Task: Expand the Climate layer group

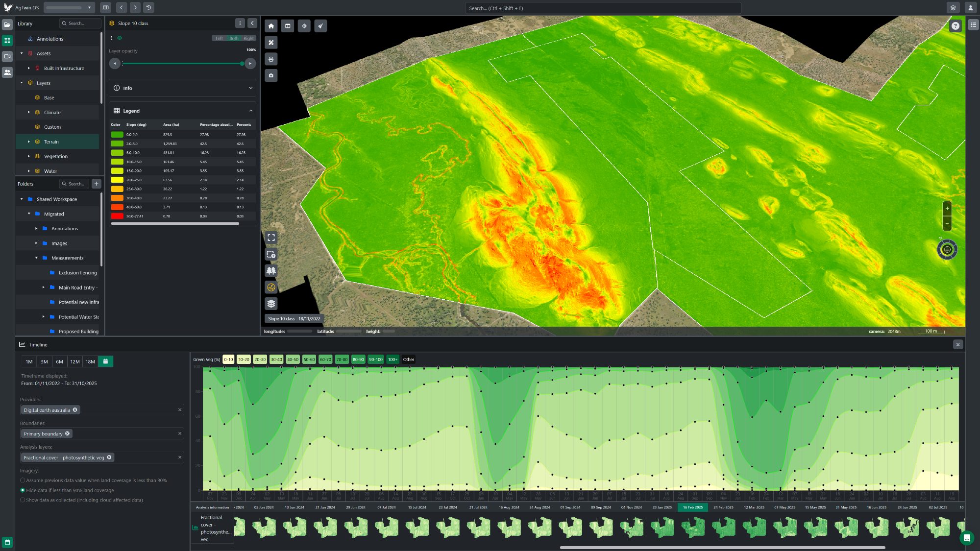Action: (x=29, y=112)
